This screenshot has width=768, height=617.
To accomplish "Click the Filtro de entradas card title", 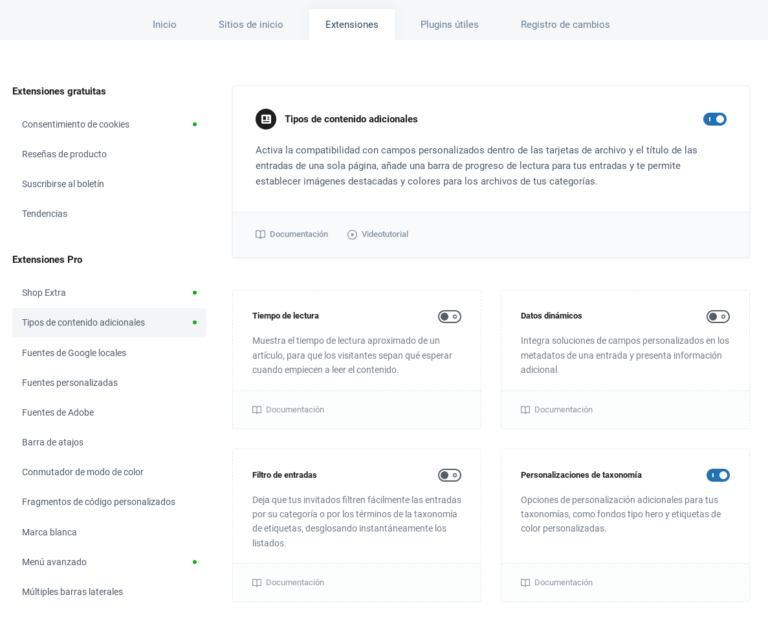I will pyautogui.click(x=284, y=475).
